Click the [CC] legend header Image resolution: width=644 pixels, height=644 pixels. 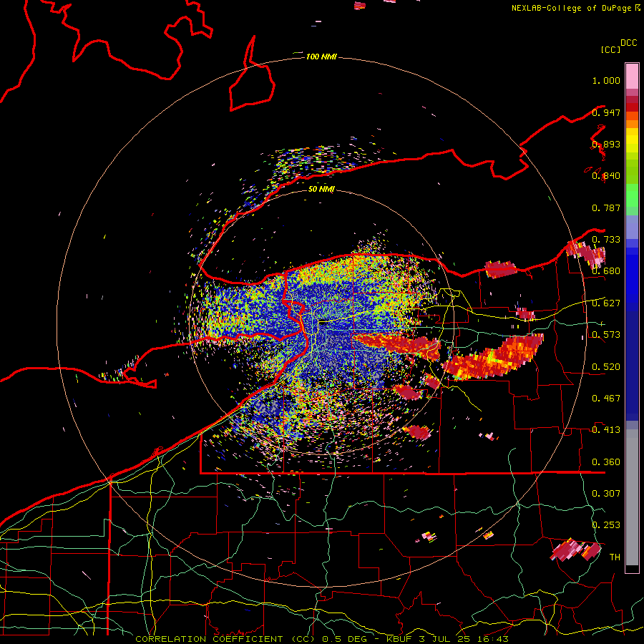point(611,49)
